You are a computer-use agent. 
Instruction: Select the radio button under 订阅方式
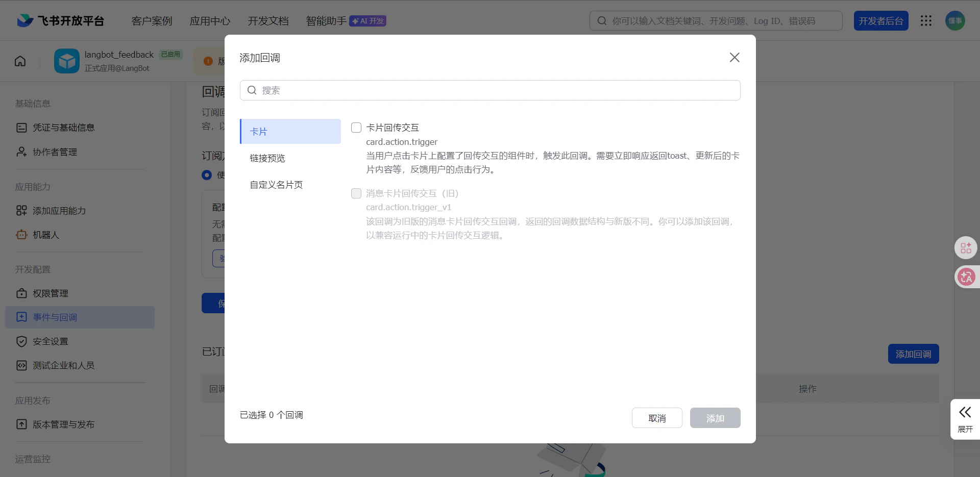click(206, 175)
